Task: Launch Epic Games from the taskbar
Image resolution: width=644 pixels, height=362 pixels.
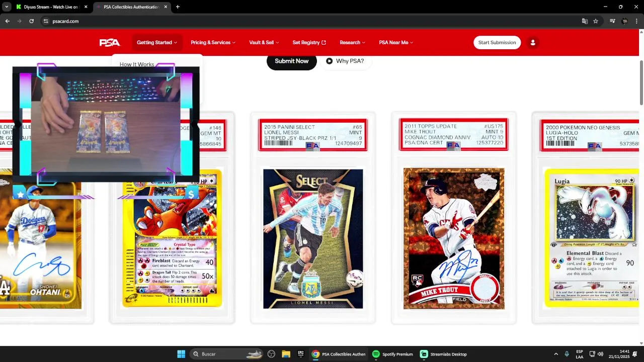Action: (x=301, y=354)
